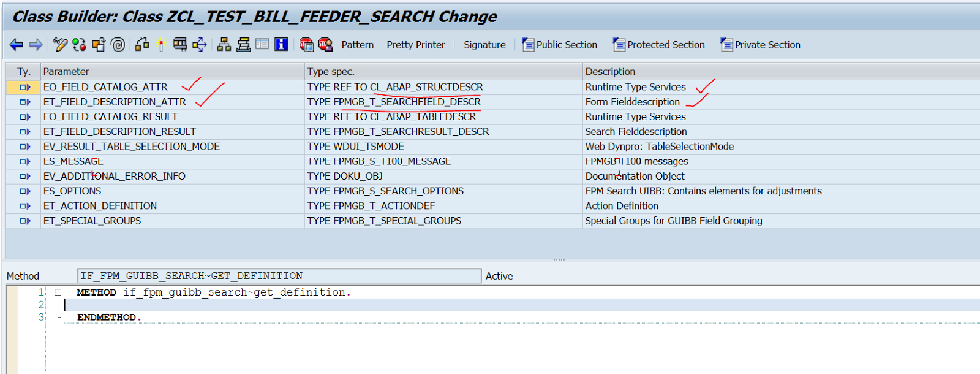Click the fullscreen layout icon
The width and height of the screenshot is (980, 374).
262,45
